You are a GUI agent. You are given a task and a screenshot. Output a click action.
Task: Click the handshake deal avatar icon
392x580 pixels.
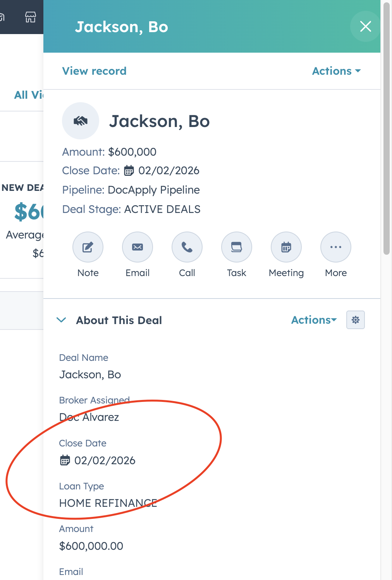pyautogui.click(x=81, y=121)
